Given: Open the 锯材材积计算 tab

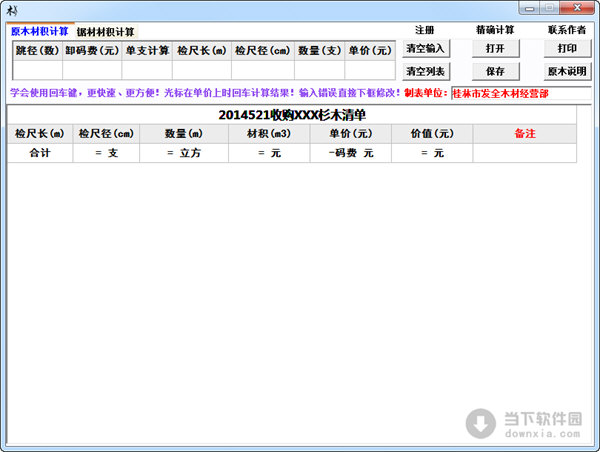Looking at the screenshot, I should [x=106, y=32].
